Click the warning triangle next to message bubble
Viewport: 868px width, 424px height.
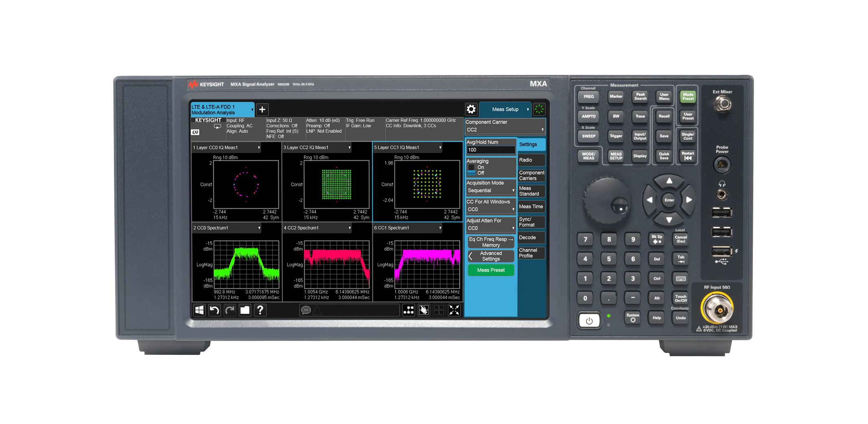click(x=317, y=310)
